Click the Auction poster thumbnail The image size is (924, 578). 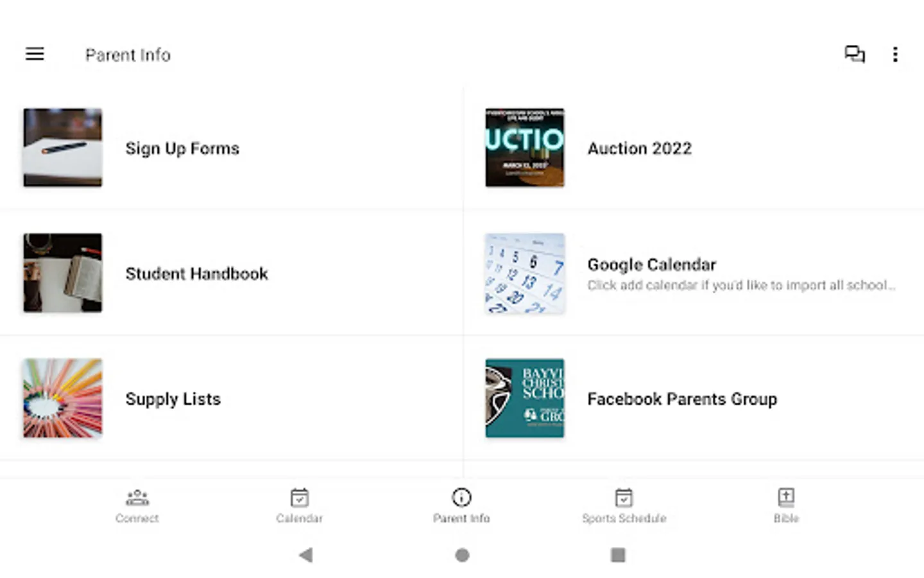[525, 148]
